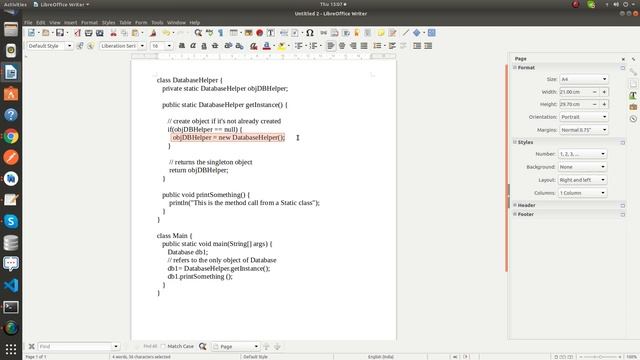The width and height of the screenshot is (640, 360).
Task: Click Activities in the top bar
Action: [15, 4]
